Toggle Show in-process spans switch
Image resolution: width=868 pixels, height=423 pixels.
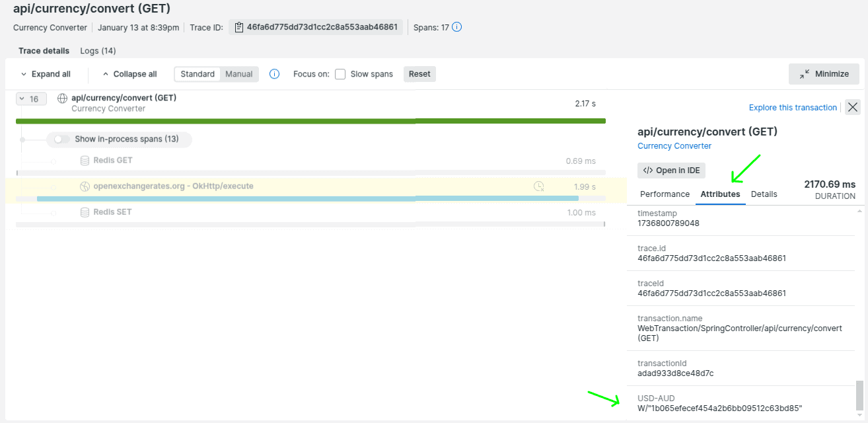coord(62,139)
